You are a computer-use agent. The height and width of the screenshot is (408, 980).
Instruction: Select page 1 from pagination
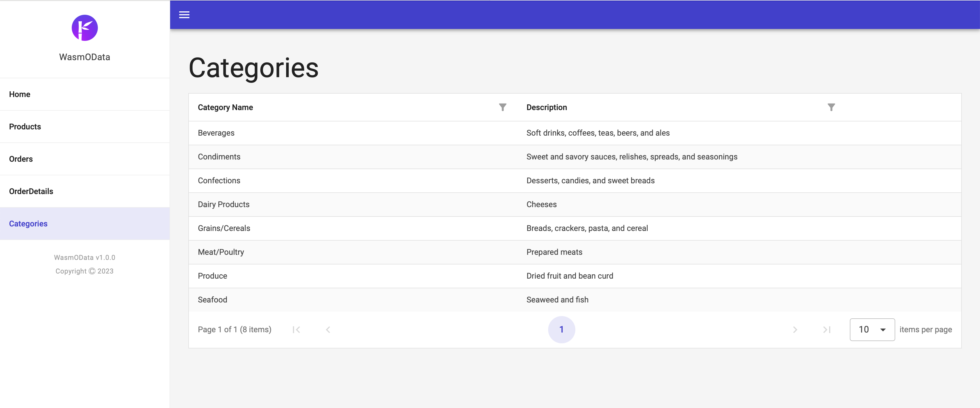point(561,329)
